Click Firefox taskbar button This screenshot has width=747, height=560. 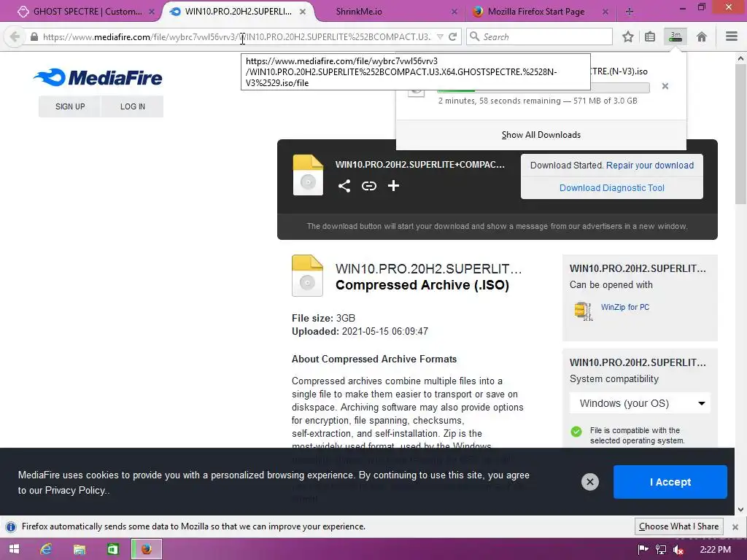pyautogui.click(x=146, y=549)
